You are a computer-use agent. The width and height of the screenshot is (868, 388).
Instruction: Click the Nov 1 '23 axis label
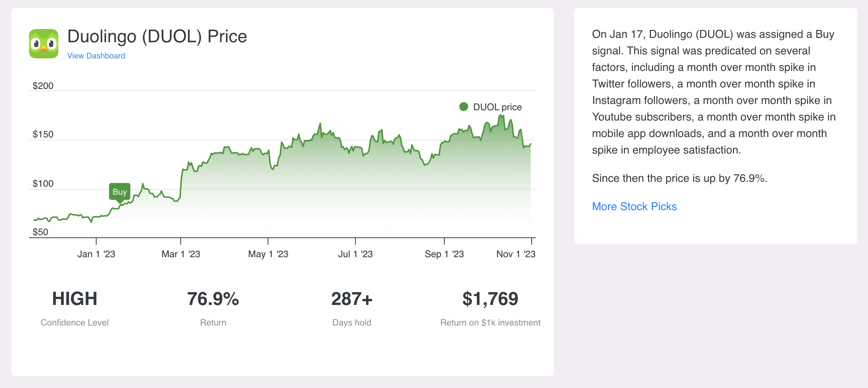(516, 254)
